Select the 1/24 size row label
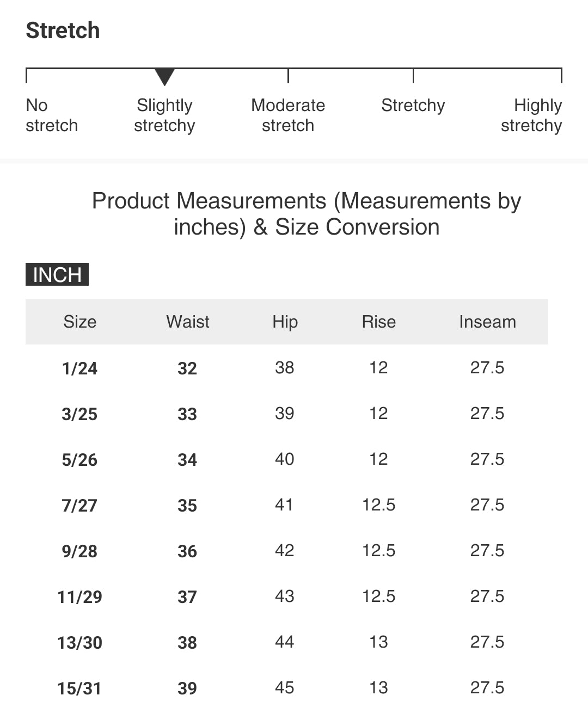This screenshot has width=588, height=720. pos(79,368)
